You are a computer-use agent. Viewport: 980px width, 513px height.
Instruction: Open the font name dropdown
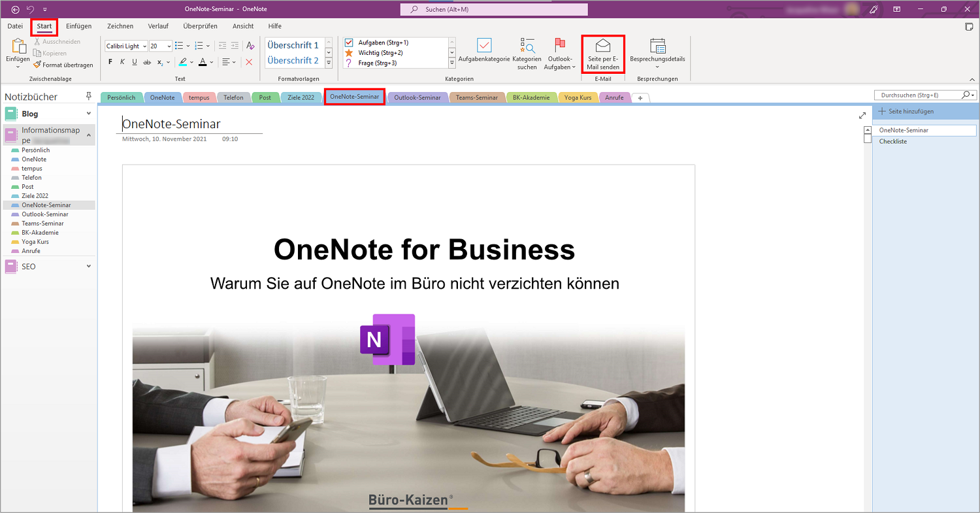pyautogui.click(x=144, y=46)
